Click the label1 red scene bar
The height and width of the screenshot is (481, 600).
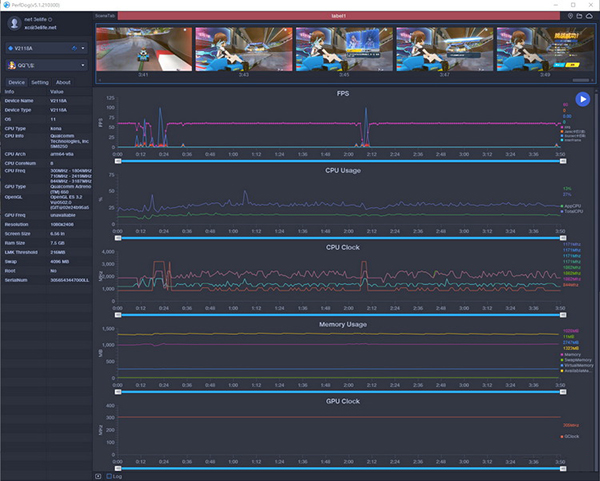[338, 16]
